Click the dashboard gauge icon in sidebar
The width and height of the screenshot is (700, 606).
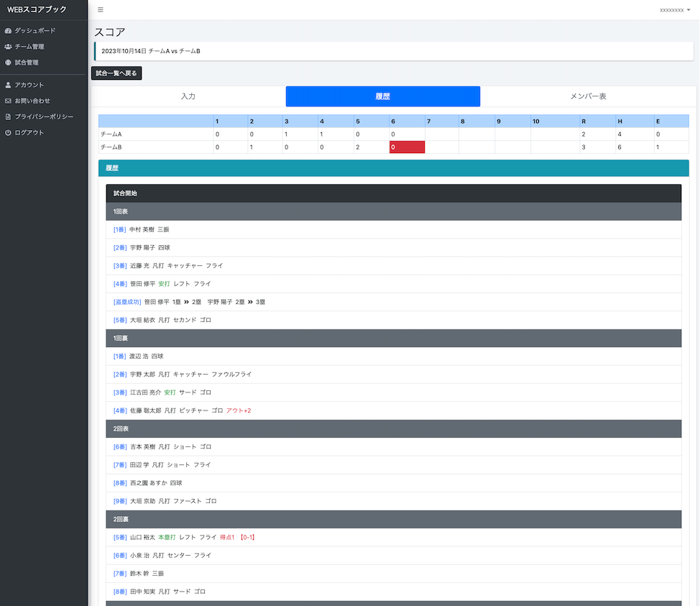coord(8,31)
